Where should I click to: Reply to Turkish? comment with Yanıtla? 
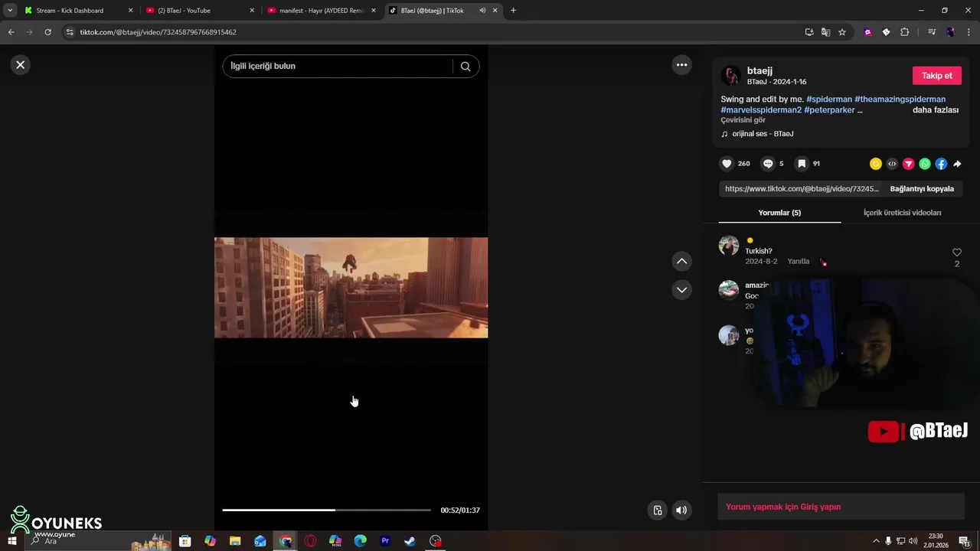(x=798, y=262)
